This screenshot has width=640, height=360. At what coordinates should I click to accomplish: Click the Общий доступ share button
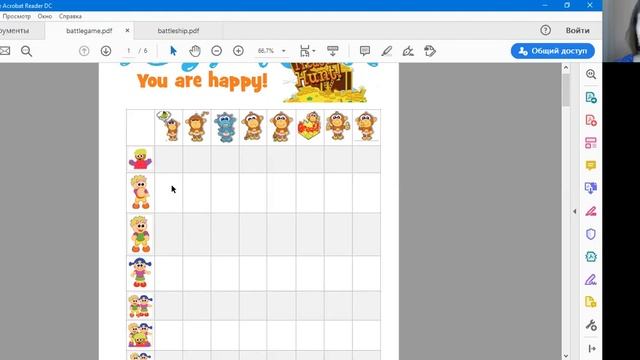click(x=553, y=51)
